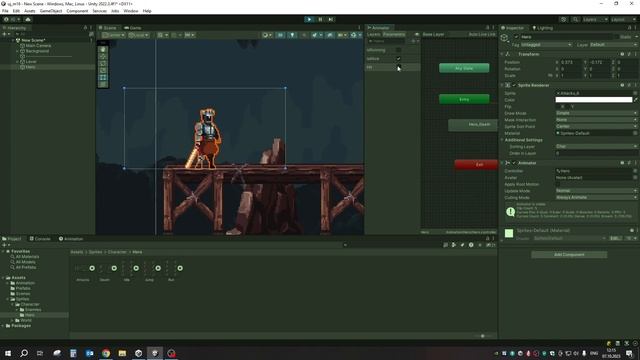Toggle third Animator parameter checkbox
This screenshot has width=640, height=360.
398,67
